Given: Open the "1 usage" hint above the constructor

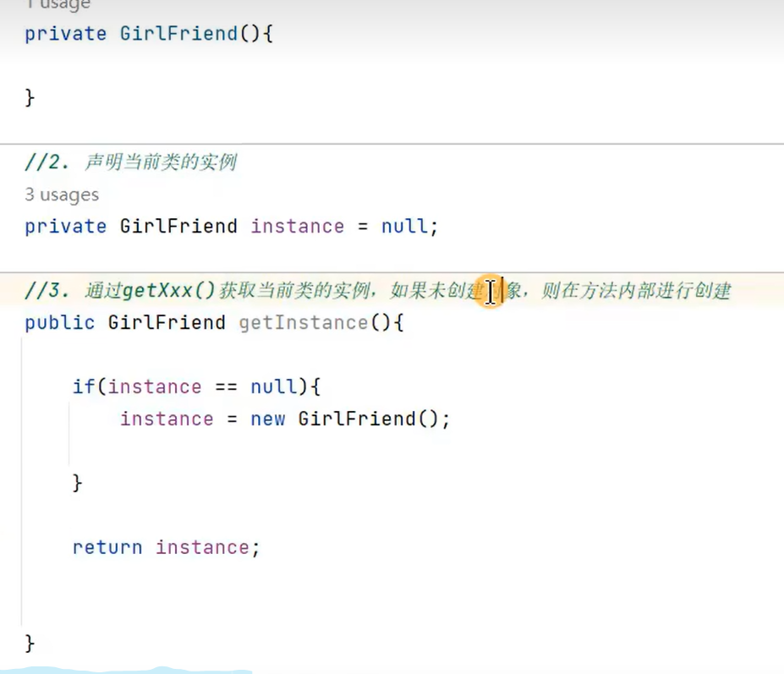Looking at the screenshot, I should (x=57, y=5).
